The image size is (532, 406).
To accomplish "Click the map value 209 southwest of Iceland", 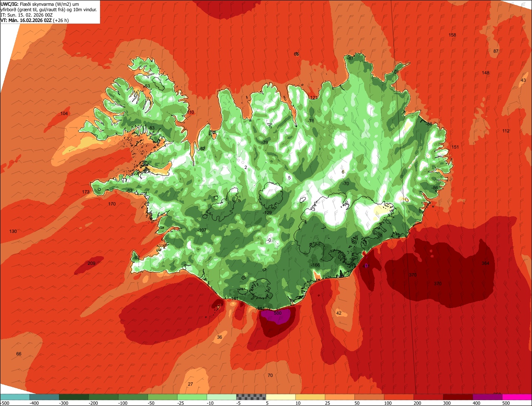I will 92,263.
